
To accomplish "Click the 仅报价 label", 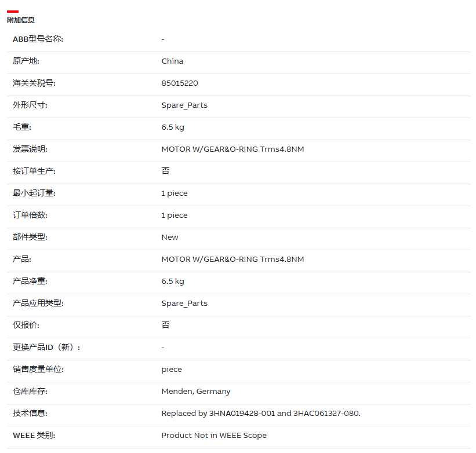I will pyautogui.click(x=26, y=326).
